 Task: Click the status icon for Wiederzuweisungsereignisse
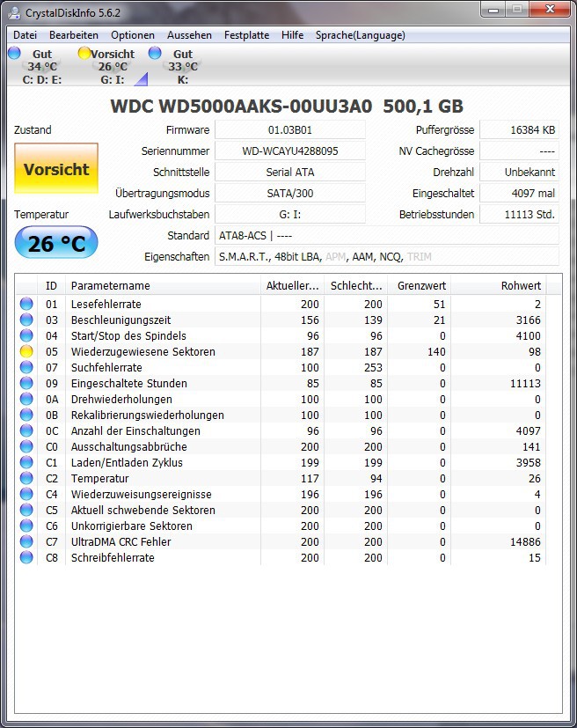coord(26,494)
